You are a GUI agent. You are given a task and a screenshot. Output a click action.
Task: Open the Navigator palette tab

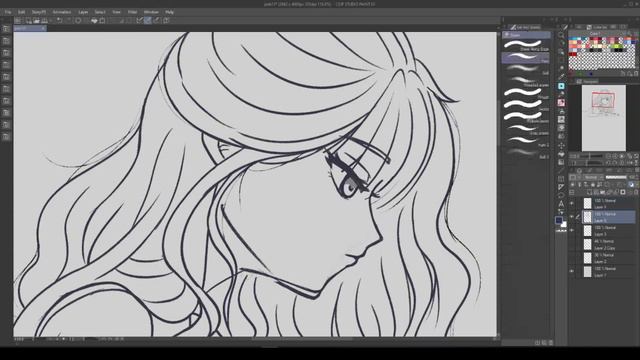coord(588,82)
